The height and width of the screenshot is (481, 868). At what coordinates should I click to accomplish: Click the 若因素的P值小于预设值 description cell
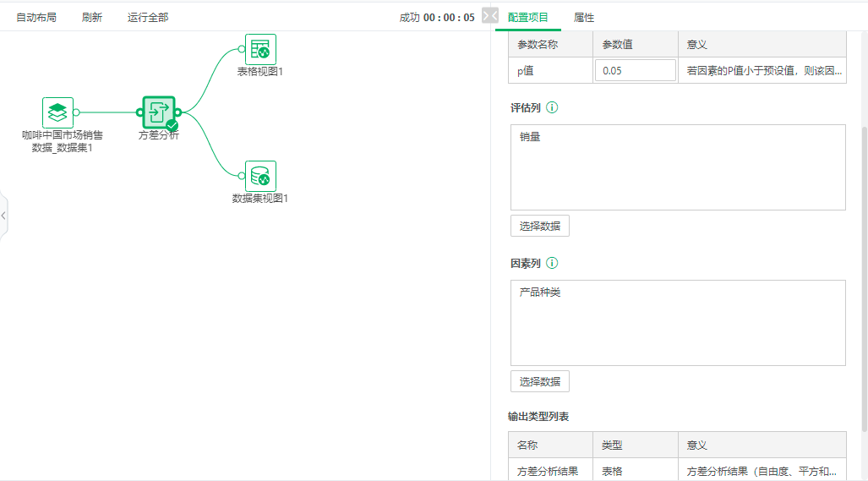[x=762, y=70]
